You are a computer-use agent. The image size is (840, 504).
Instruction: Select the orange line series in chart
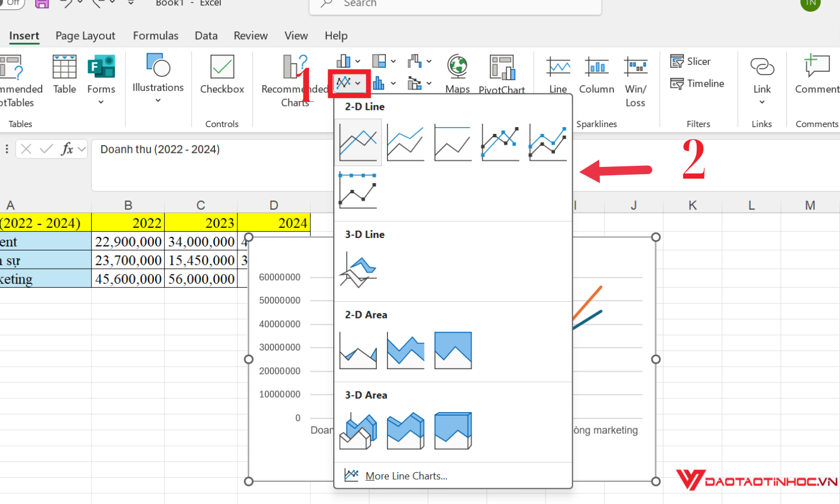point(587,303)
